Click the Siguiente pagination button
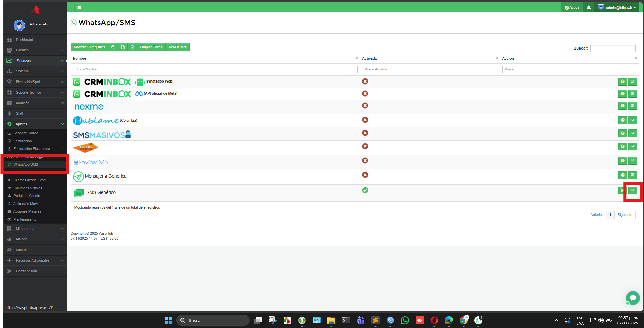This screenshot has width=644, height=328. coord(624,215)
